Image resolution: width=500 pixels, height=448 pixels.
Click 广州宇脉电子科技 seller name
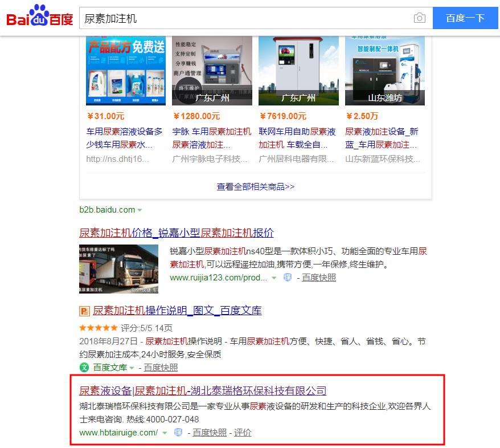click(x=210, y=159)
